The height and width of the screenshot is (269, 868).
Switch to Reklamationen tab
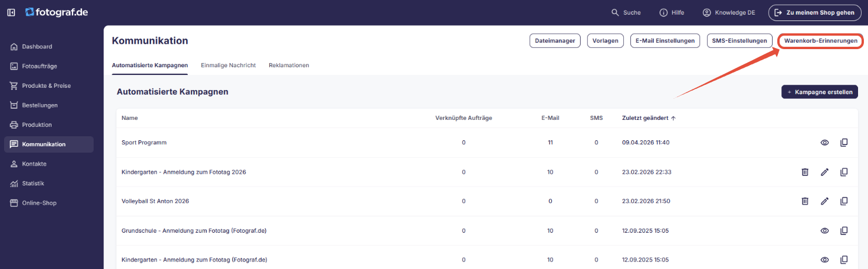[x=289, y=65]
